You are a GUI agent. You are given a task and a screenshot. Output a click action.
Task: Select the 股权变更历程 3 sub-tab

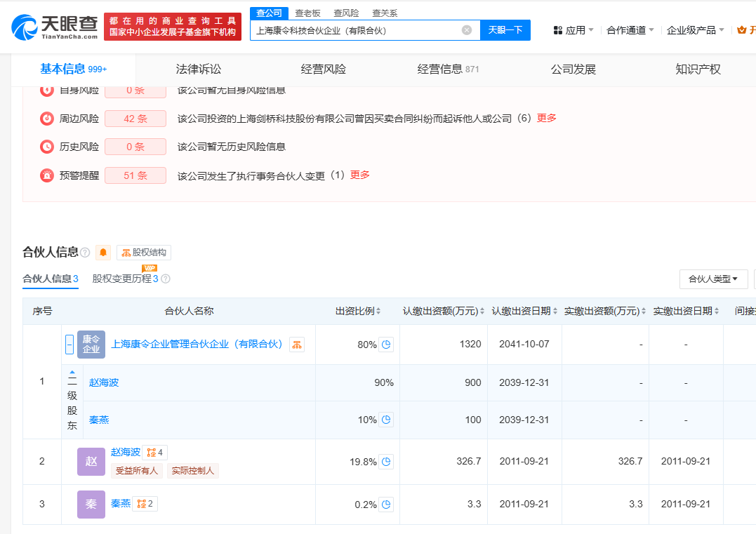click(126, 279)
